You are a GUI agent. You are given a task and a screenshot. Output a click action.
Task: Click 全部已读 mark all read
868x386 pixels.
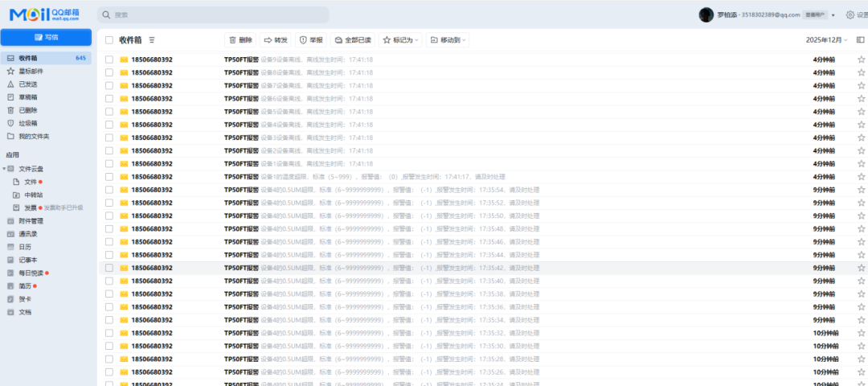(x=353, y=40)
